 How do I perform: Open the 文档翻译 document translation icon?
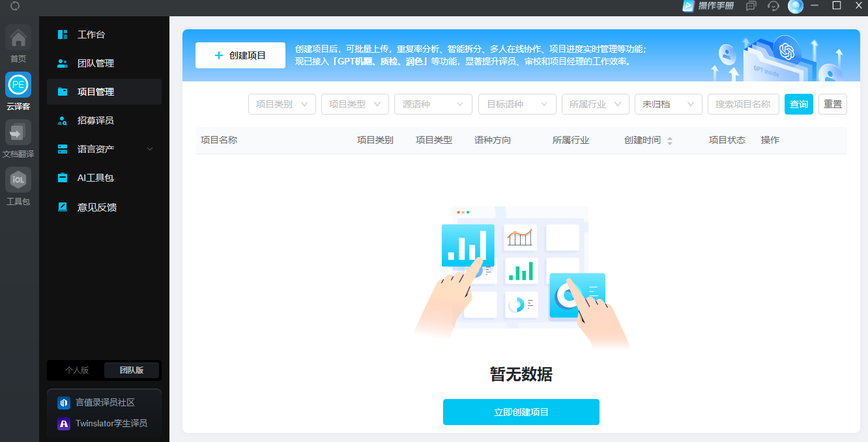point(18,133)
